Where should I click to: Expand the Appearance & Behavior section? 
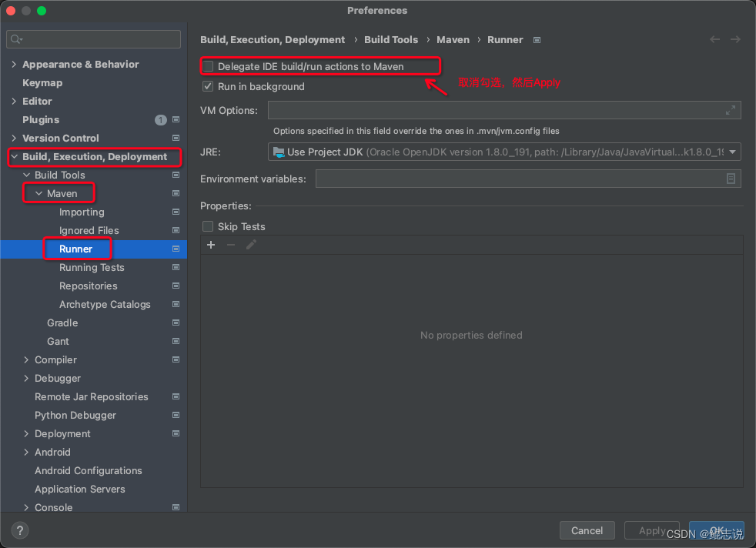pyautogui.click(x=13, y=64)
